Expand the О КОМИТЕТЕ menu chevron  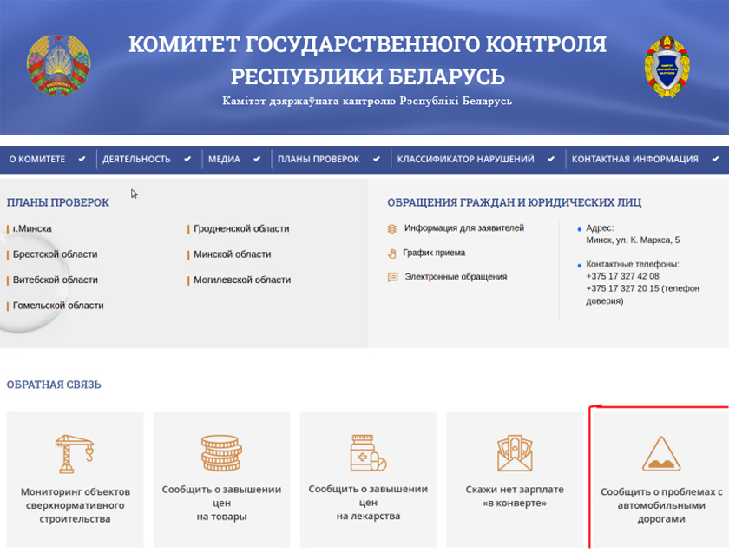click(82, 160)
